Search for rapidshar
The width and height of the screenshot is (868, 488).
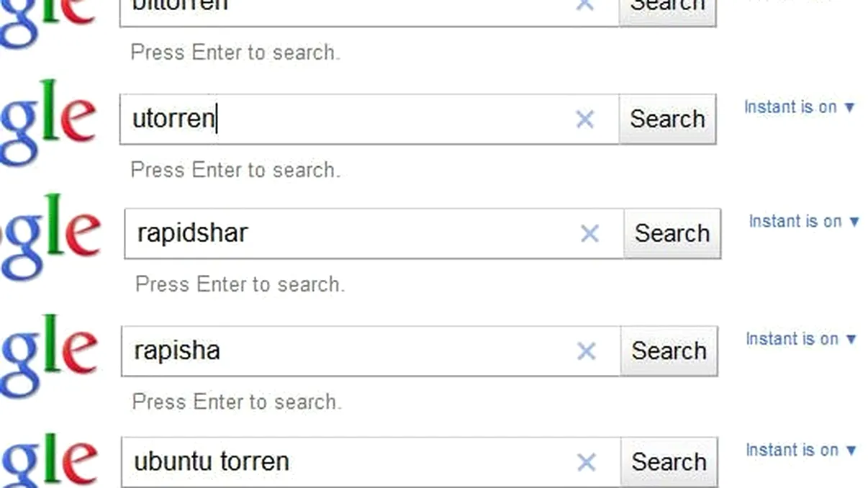click(672, 233)
